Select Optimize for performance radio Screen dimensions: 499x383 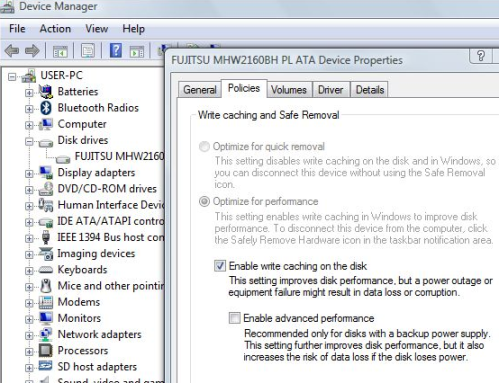point(204,201)
